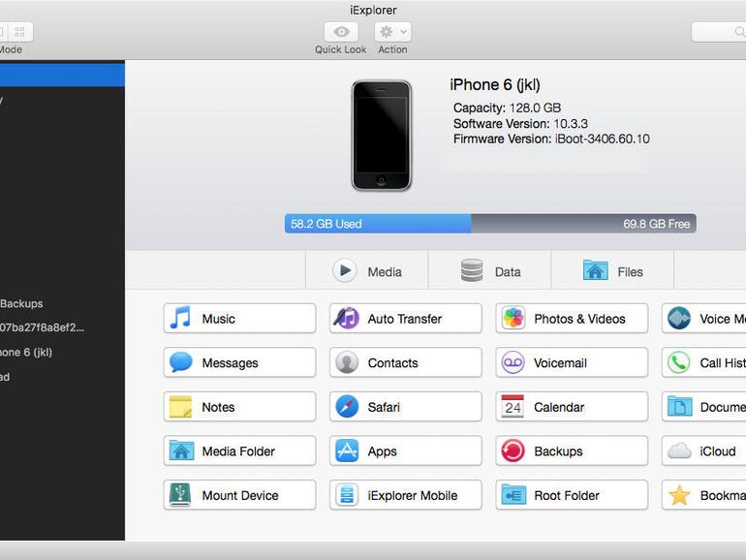Open the Contacts button

(x=405, y=362)
